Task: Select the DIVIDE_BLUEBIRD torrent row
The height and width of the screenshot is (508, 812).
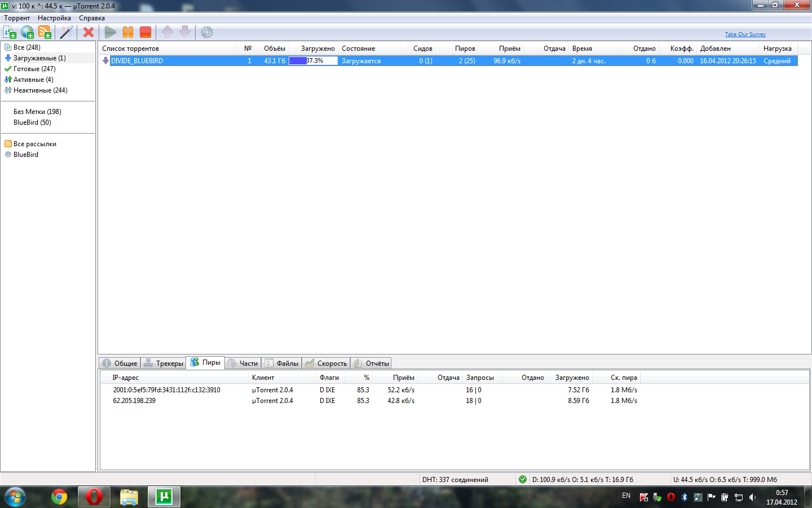Action: click(453, 60)
